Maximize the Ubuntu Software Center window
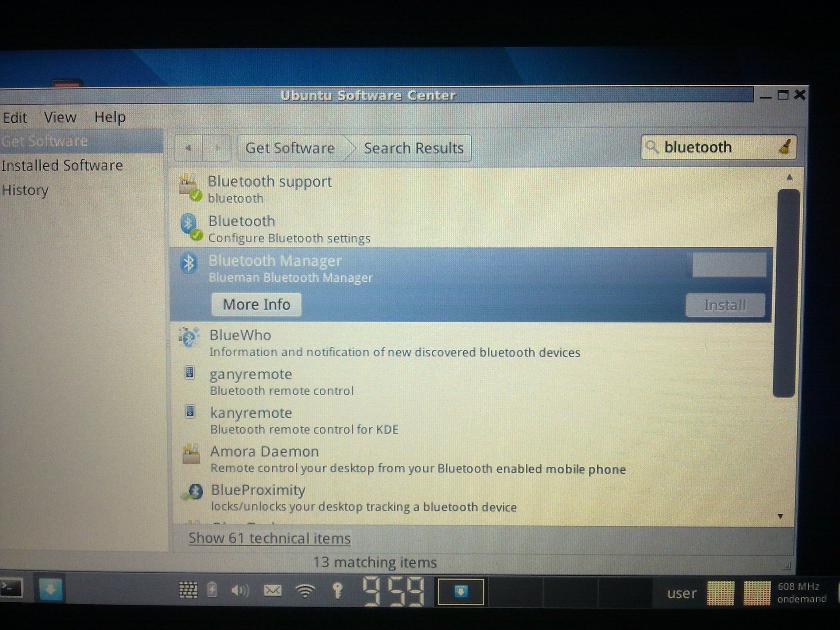The width and height of the screenshot is (840, 630). coord(783,95)
